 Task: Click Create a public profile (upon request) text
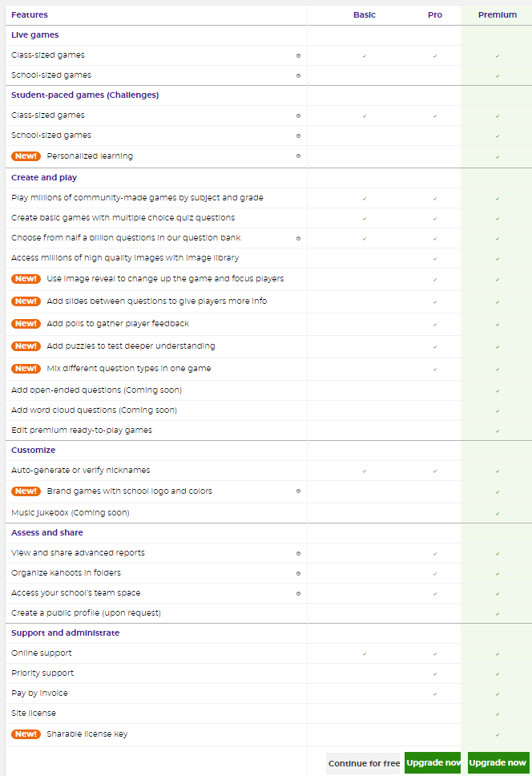click(x=86, y=613)
